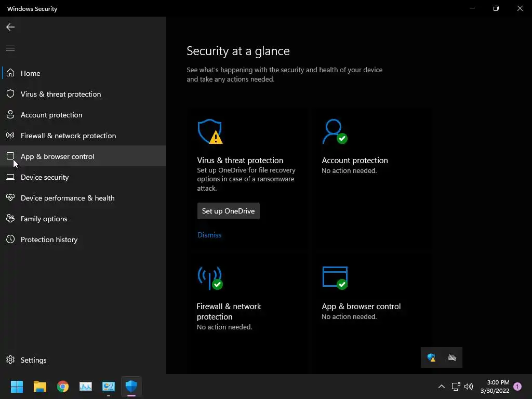Open App & browser control from sidebar
Viewport: 532px width, 399px height.
tap(83, 156)
